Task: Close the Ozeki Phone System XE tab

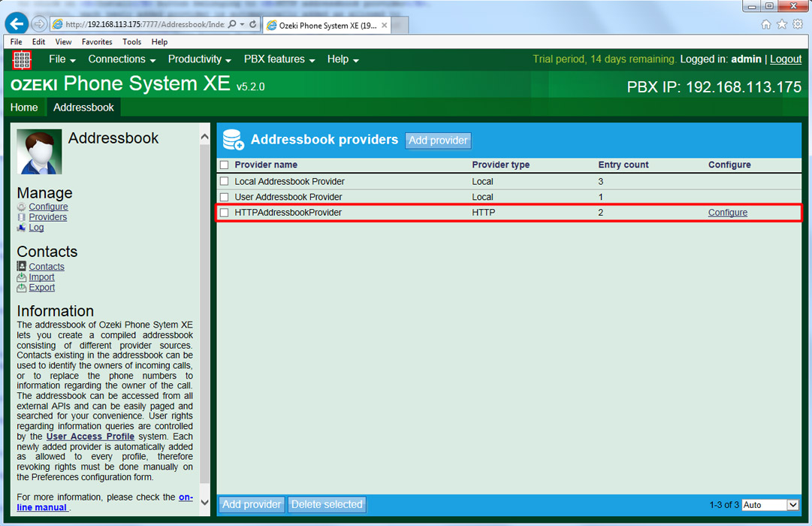Action: tap(385, 25)
